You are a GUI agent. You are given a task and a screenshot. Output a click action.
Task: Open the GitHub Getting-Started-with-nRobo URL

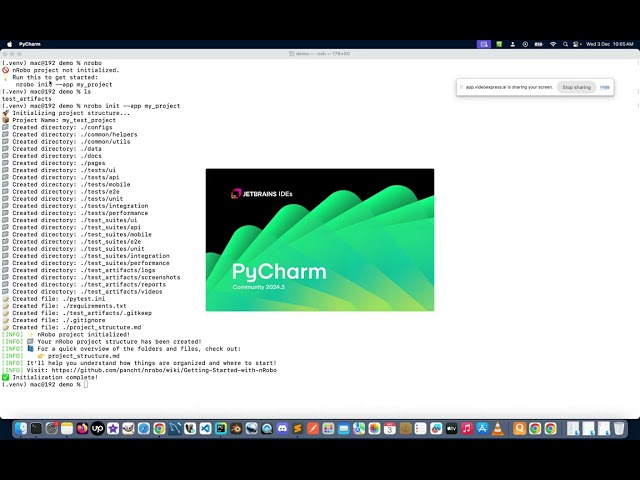164,370
